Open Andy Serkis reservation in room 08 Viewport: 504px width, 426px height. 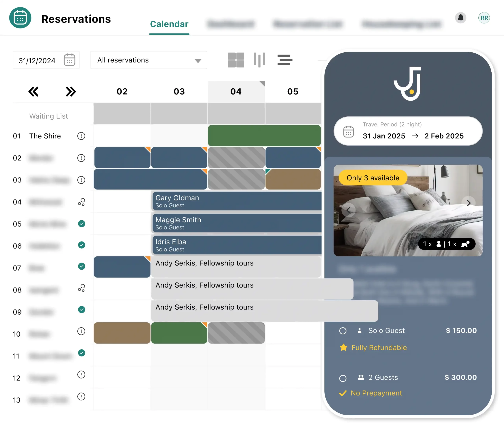(x=252, y=289)
